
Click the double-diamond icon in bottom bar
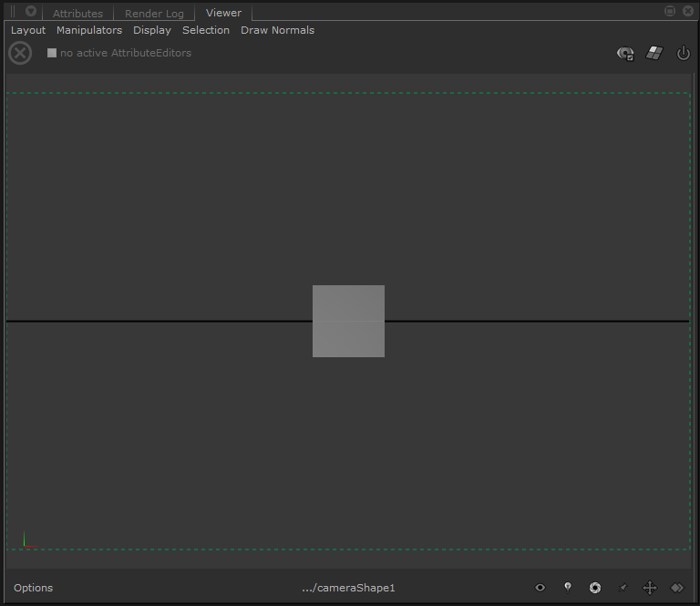[x=677, y=588]
